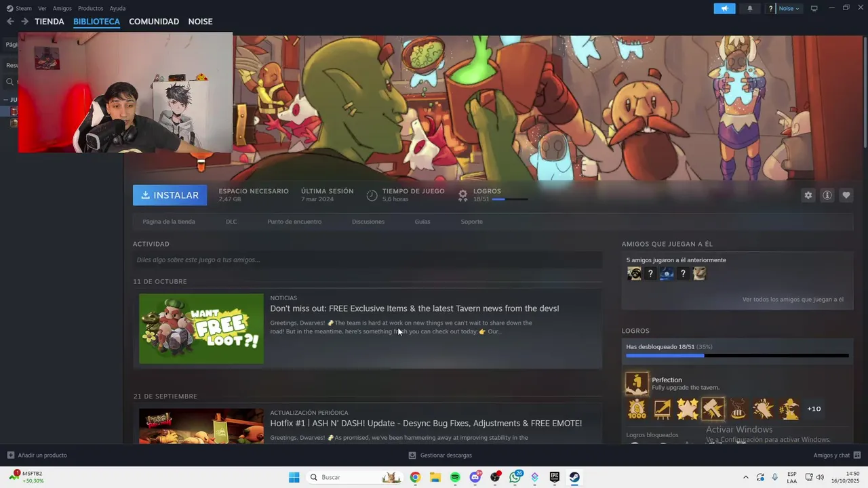Open Punto de encuentro

point(294,222)
